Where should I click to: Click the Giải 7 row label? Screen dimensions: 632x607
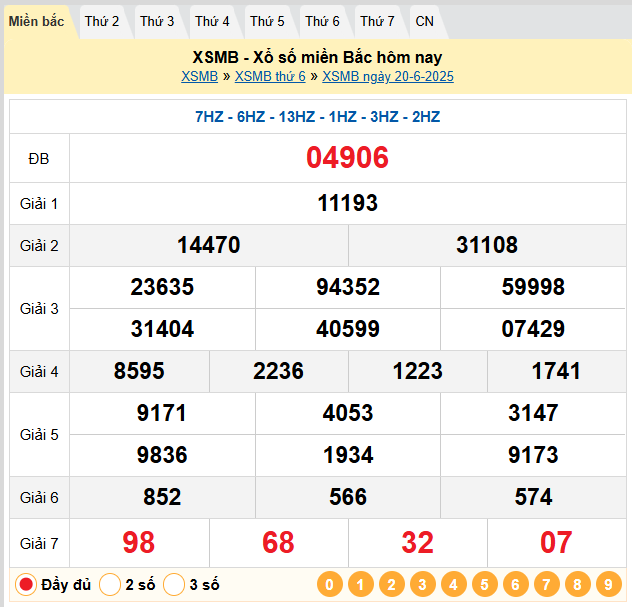click(x=39, y=544)
